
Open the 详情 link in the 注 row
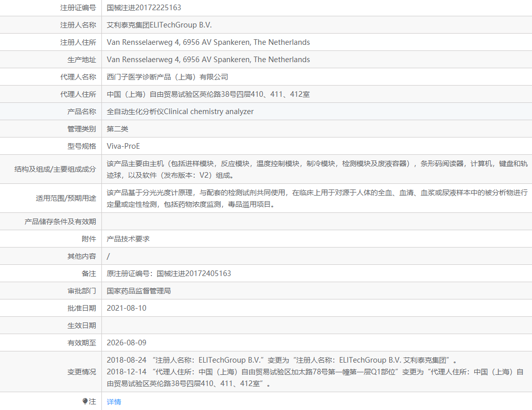(x=114, y=402)
